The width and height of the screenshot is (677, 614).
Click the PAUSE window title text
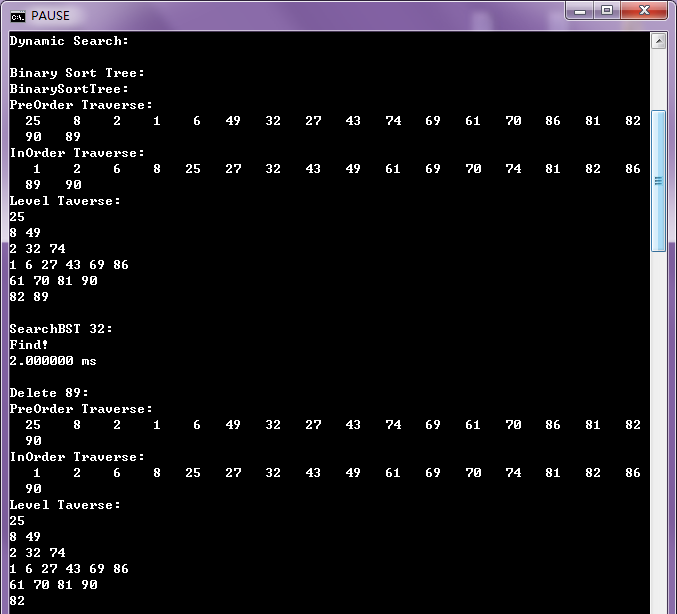50,16
